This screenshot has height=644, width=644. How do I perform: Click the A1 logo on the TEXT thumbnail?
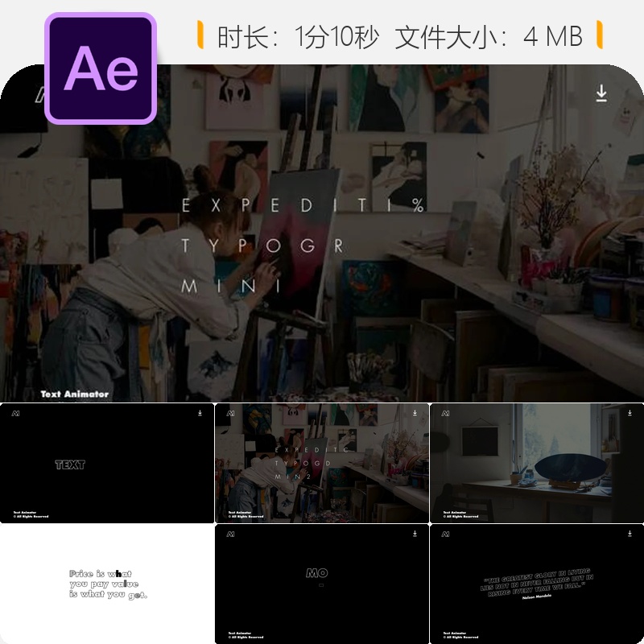[14, 413]
